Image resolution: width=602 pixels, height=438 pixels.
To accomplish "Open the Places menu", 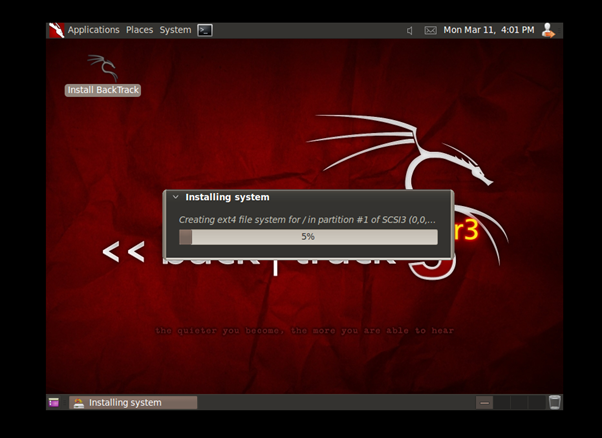I will coord(139,30).
